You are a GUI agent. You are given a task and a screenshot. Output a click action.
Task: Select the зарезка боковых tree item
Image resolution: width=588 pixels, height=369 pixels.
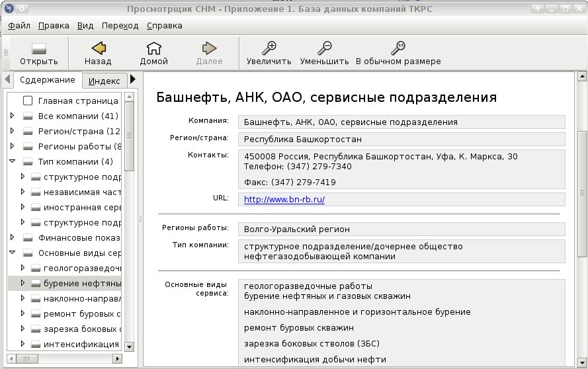[82, 329]
